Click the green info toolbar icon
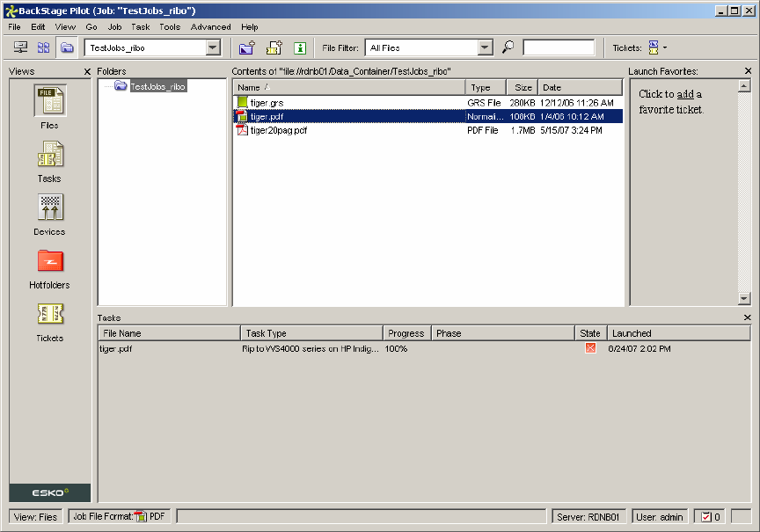The width and height of the screenshot is (760, 532). coord(300,48)
